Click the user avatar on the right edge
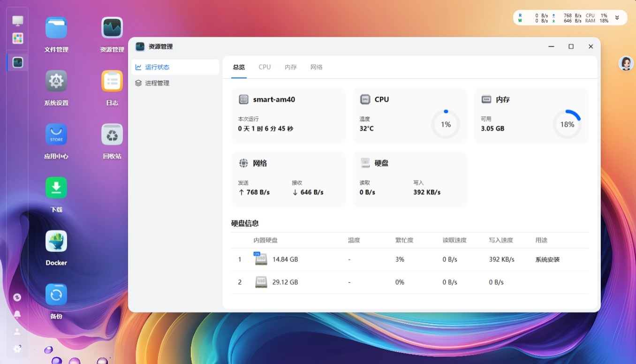The height and width of the screenshot is (364, 636). click(x=626, y=63)
